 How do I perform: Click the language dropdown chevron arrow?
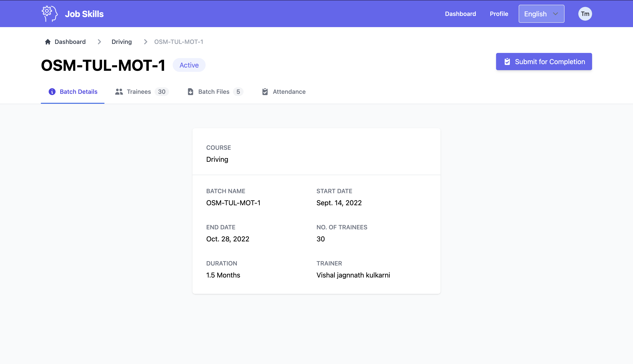pos(555,14)
